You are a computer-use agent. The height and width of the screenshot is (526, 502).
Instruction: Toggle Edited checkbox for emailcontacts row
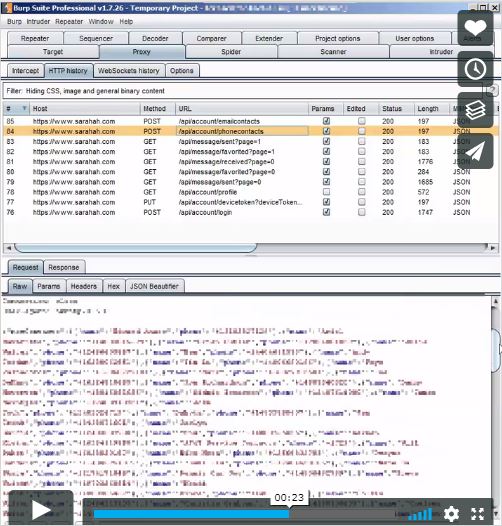(x=361, y=121)
